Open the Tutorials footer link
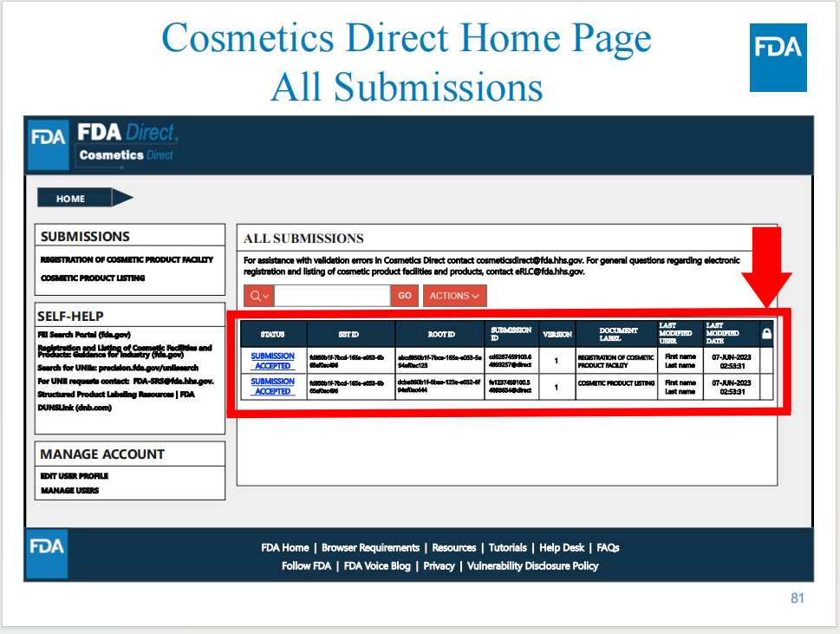 pos(507,548)
